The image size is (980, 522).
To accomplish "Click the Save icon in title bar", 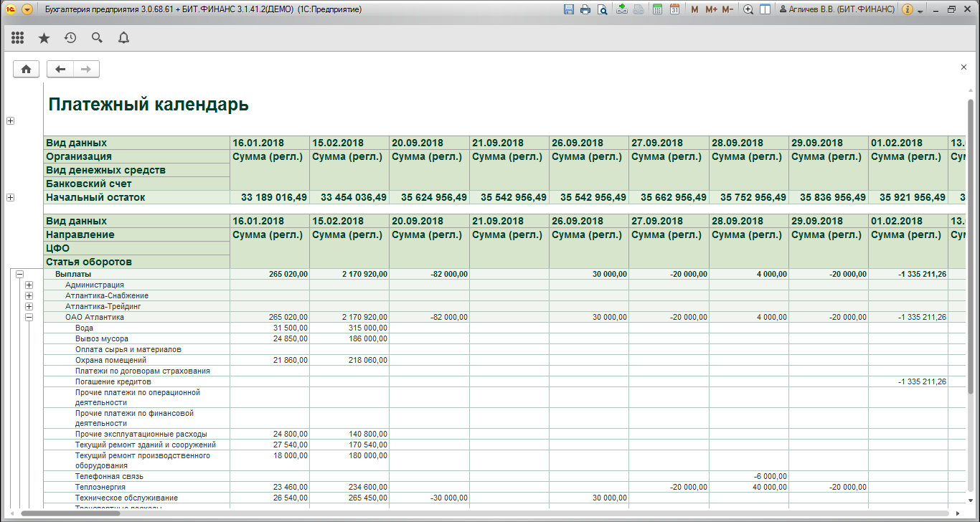I will (569, 9).
